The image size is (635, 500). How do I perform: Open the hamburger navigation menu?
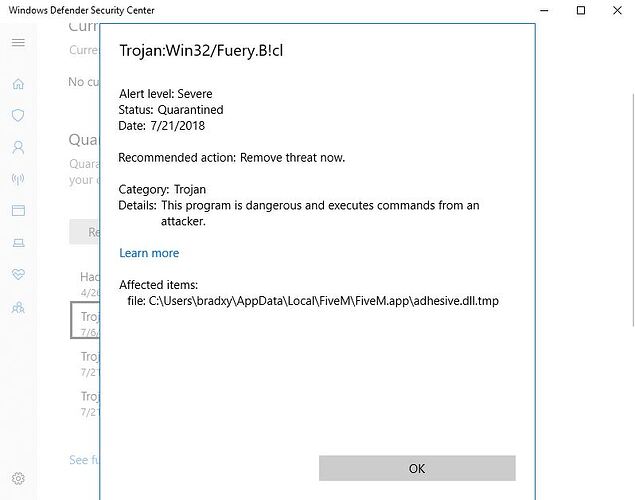click(x=18, y=43)
